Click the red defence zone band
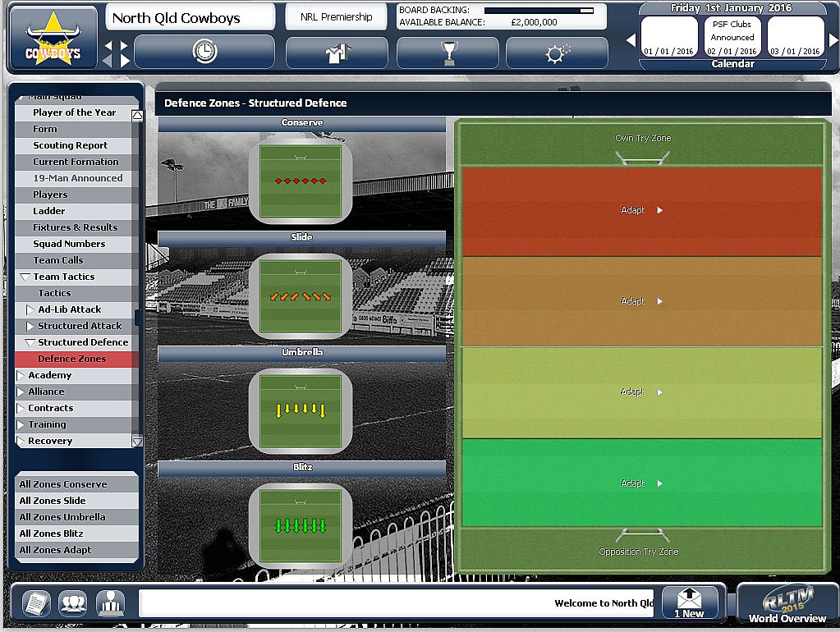This screenshot has height=632, width=840. click(x=642, y=211)
